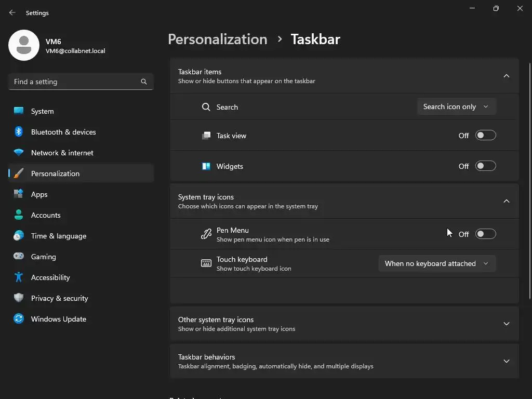Click the Gaming controller icon

click(19, 257)
